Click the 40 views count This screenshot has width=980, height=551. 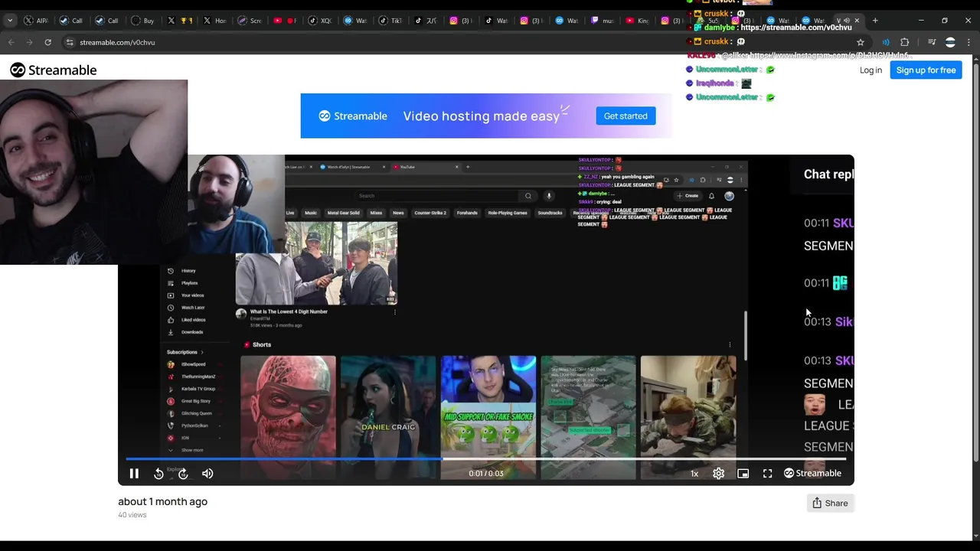tap(132, 515)
